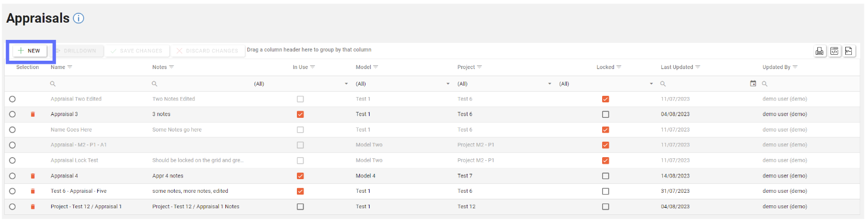The height and width of the screenshot is (222, 868).
Task: Click the file export icon next to code icon
Action: (x=849, y=51)
